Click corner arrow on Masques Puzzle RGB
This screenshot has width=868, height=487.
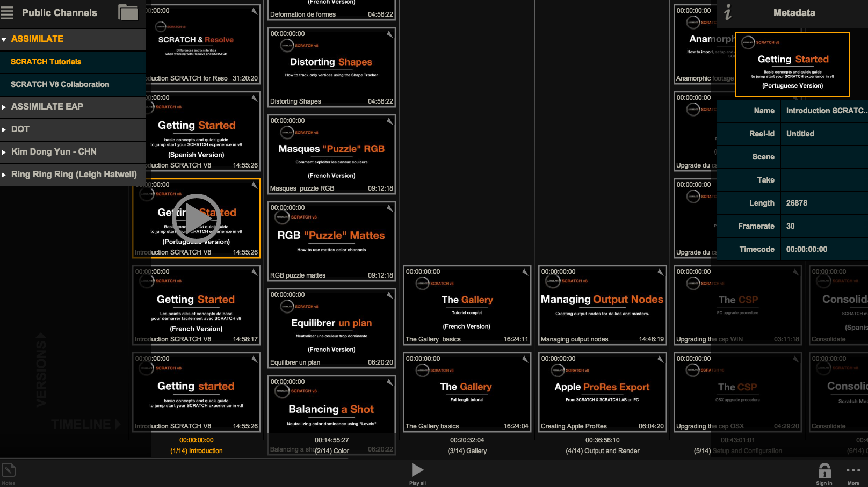coord(389,121)
